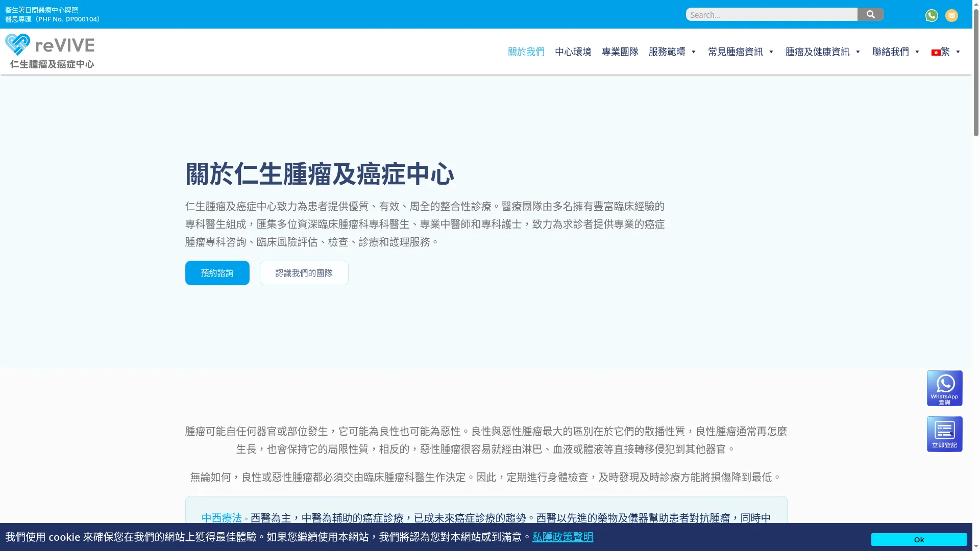
Task: Click text 衛生署日間醫療中心牌照
Action: (41, 10)
